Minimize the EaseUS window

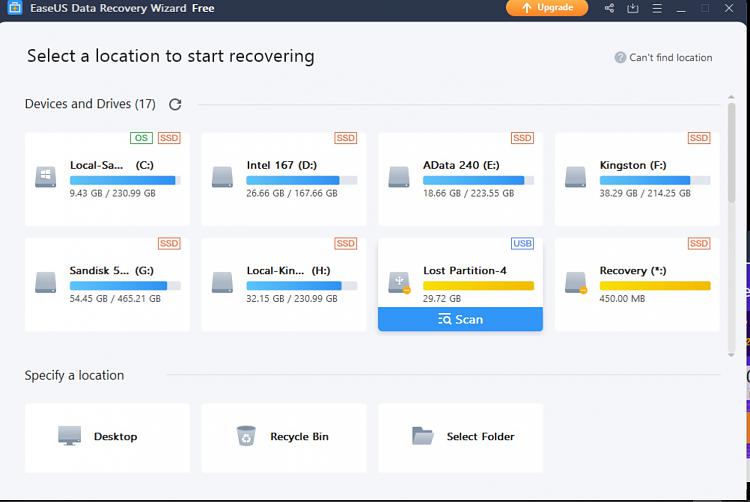(x=681, y=9)
